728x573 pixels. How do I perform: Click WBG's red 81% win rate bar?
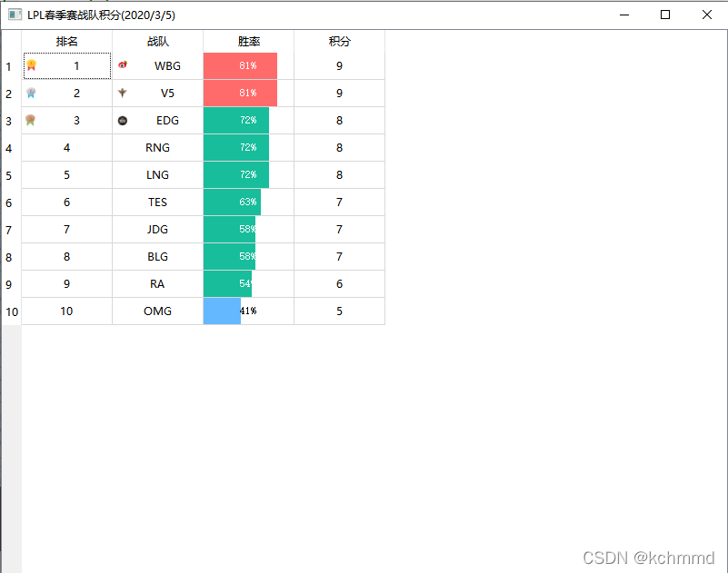pyautogui.click(x=240, y=66)
